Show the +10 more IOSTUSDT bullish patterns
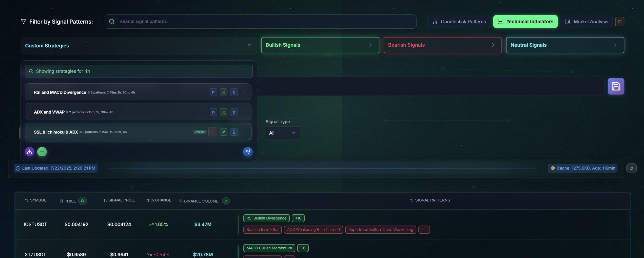644x258 pixels. point(298,218)
